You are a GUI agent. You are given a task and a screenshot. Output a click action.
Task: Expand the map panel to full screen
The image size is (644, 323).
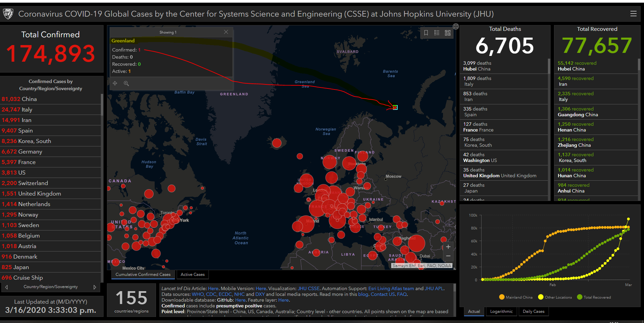456,26
